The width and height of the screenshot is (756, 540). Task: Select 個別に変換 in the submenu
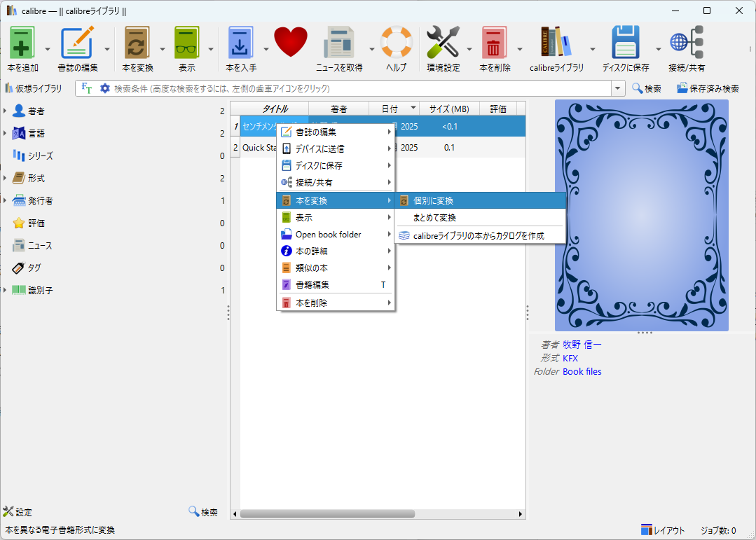click(x=433, y=201)
